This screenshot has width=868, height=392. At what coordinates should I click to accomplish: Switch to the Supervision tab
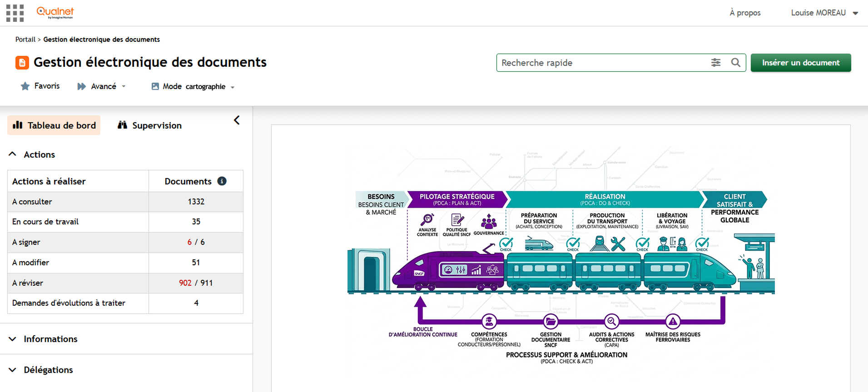tap(149, 125)
